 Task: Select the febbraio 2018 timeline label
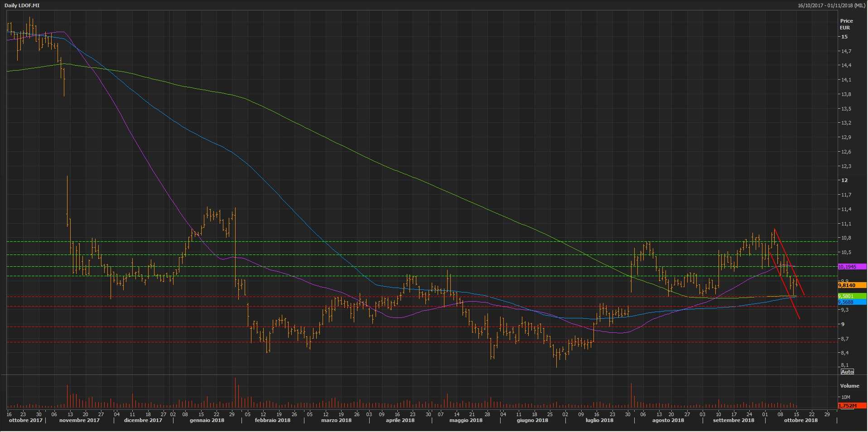click(x=272, y=420)
